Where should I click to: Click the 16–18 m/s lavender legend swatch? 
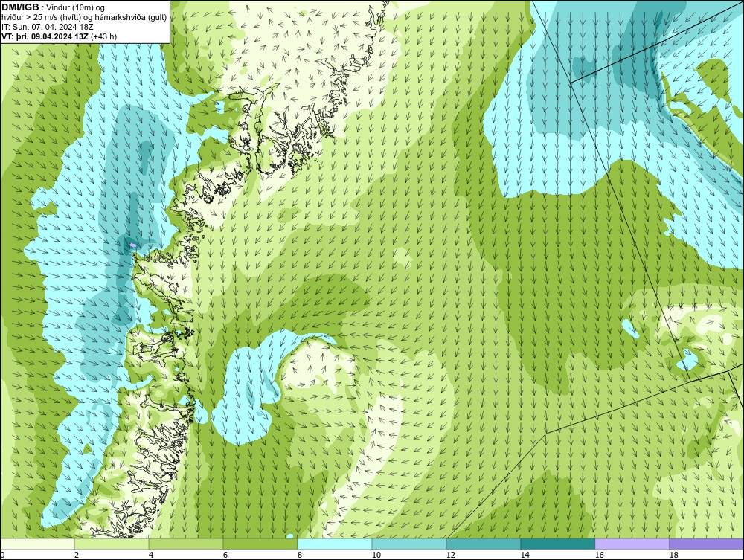tap(632, 544)
